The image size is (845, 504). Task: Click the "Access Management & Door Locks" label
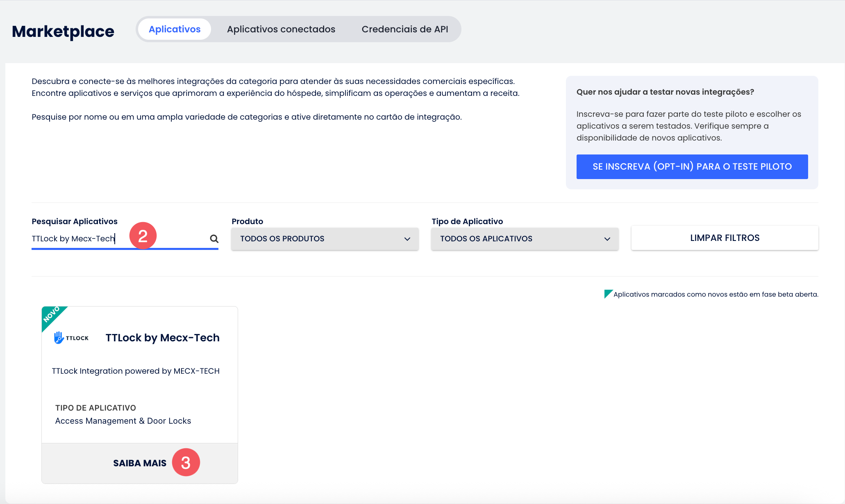[x=123, y=420]
